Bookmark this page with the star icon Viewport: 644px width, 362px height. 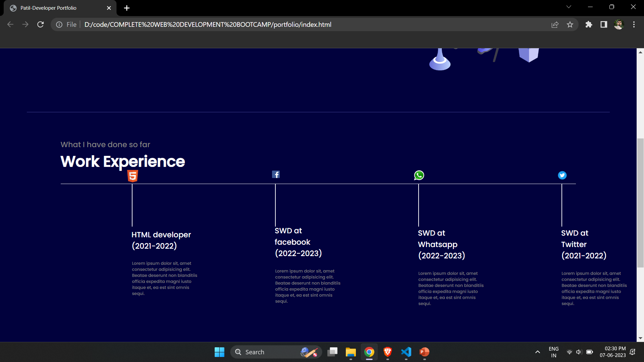[x=570, y=24]
